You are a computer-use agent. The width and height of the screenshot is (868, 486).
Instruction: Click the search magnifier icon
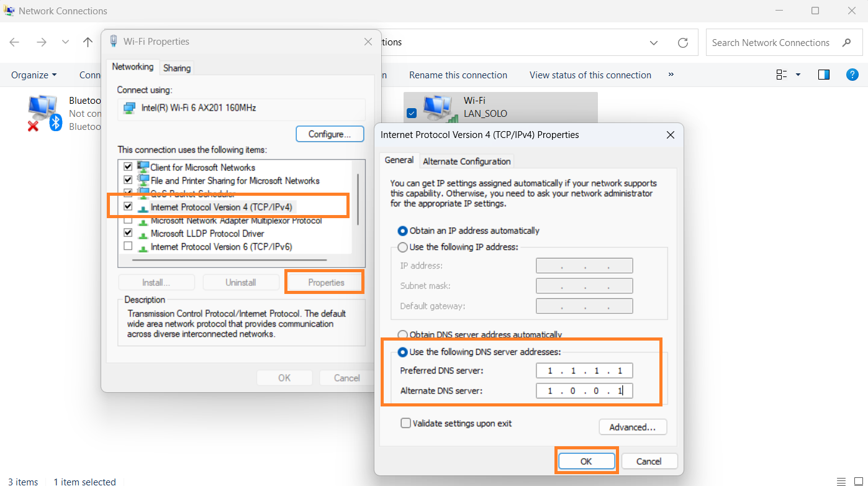(x=847, y=43)
